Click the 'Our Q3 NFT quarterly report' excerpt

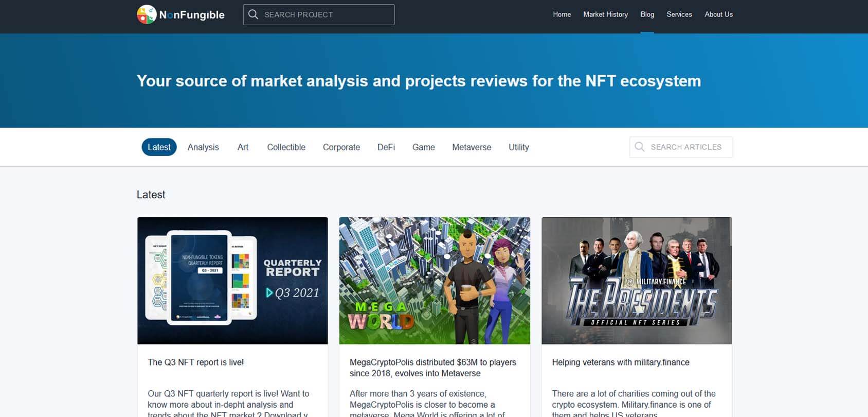228,404
